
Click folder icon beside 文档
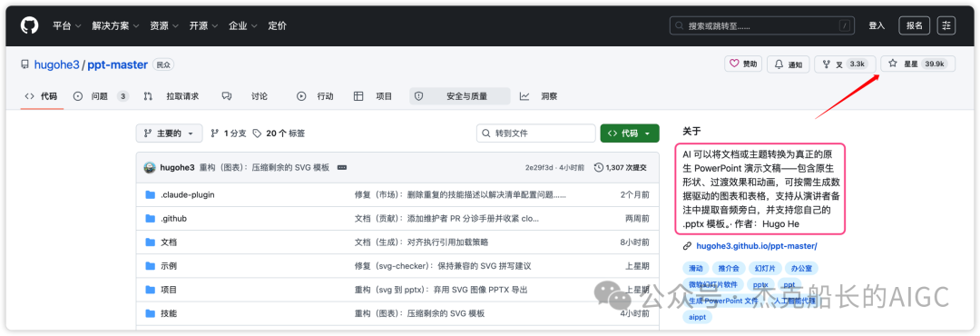[x=150, y=242]
